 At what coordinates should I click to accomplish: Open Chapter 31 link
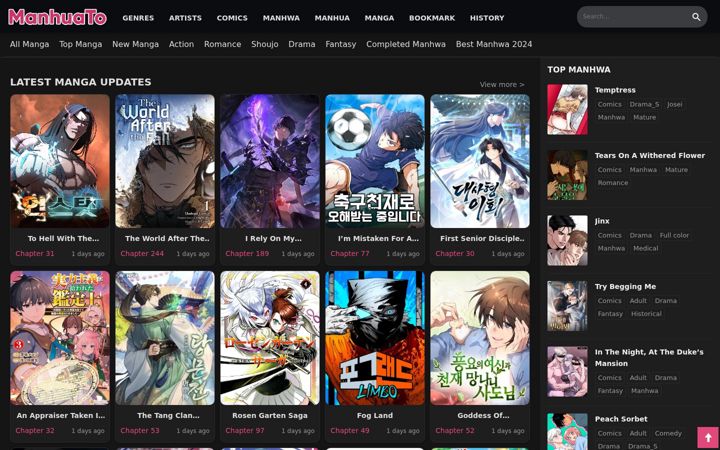[35, 253]
